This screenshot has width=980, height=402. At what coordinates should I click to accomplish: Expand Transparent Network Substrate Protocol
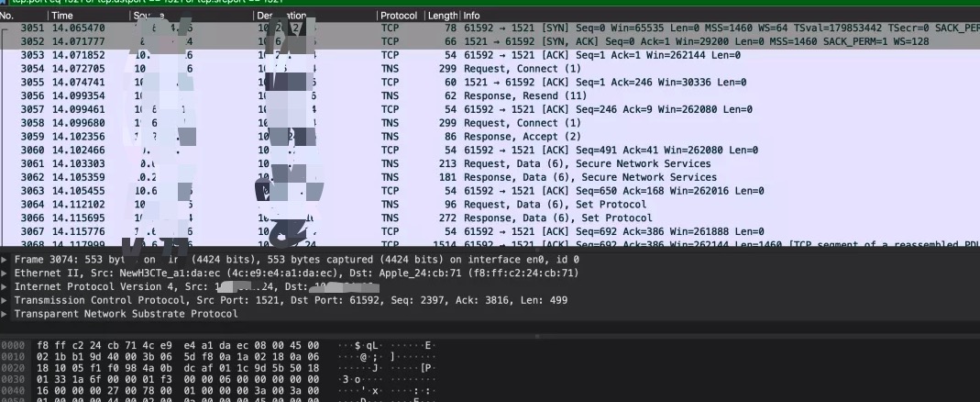click(x=6, y=314)
